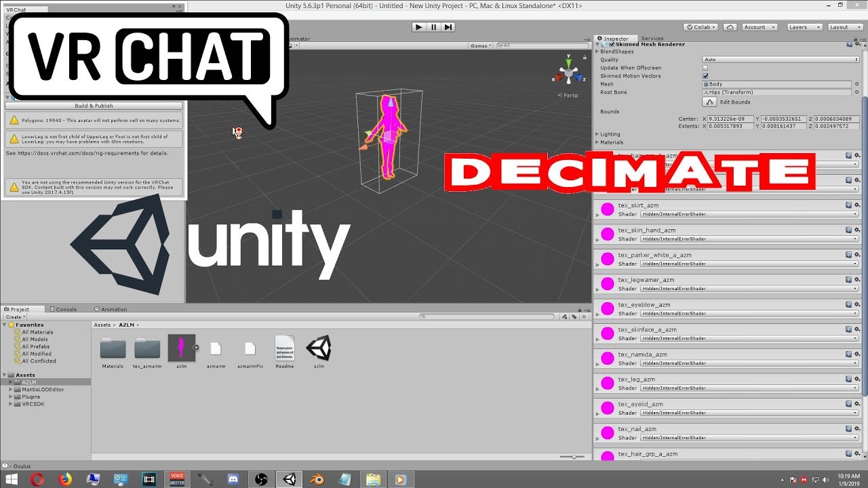
Task: Enable Update When Offscreen checkbox
Action: (x=705, y=68)
